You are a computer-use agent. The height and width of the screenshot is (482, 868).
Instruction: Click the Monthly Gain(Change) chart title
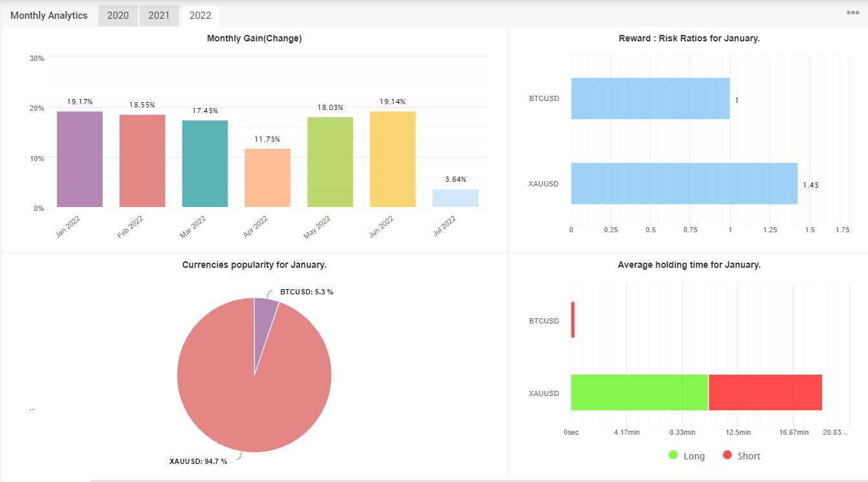click(x=254, y=38)
